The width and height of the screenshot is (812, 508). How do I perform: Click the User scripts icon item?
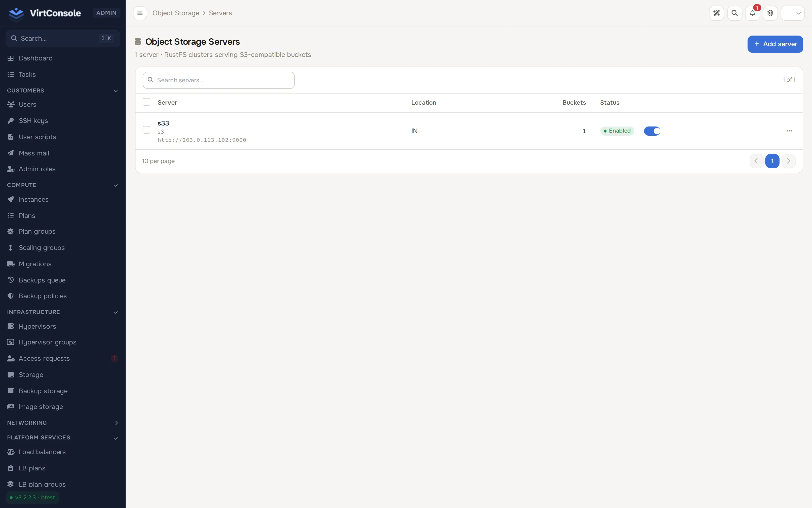pos(63,137)
